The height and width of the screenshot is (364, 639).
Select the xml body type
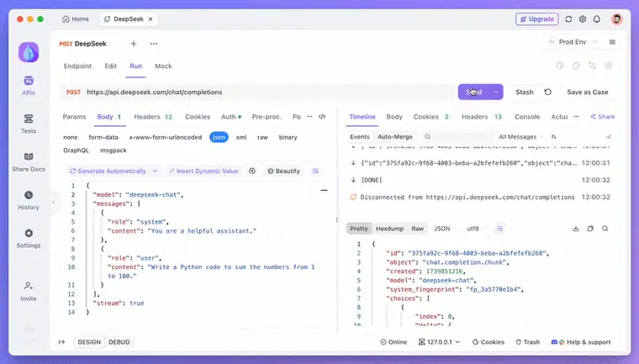(x=241, y=137)
